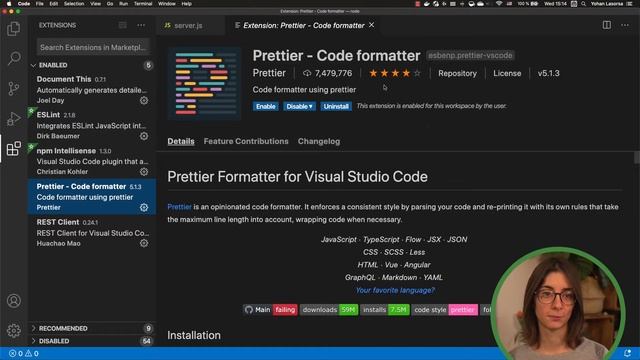Click the Uninstall button
This screenshot has height=360, width=640.
click(x=336, y=107)
